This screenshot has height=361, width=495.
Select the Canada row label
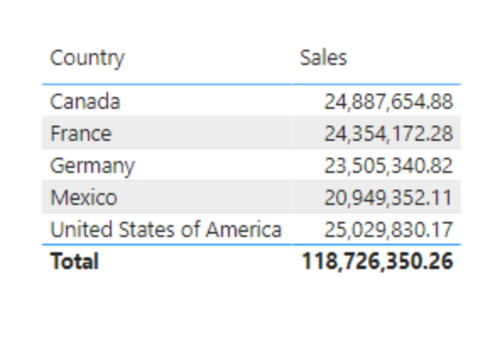pos(85,101)
